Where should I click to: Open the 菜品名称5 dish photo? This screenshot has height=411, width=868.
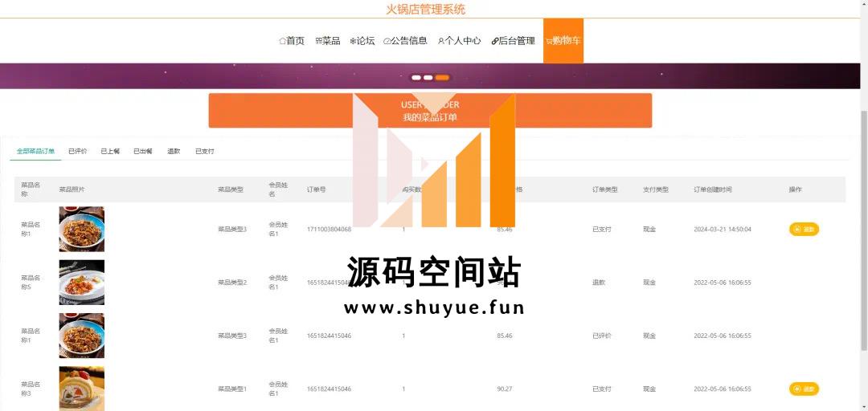tap(81, 282)
